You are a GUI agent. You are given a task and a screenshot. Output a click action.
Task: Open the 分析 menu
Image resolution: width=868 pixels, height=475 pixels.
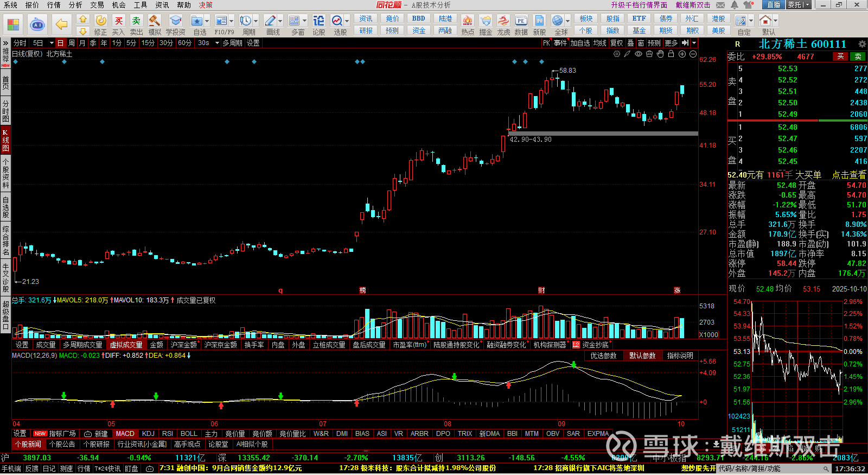(75, 5)
